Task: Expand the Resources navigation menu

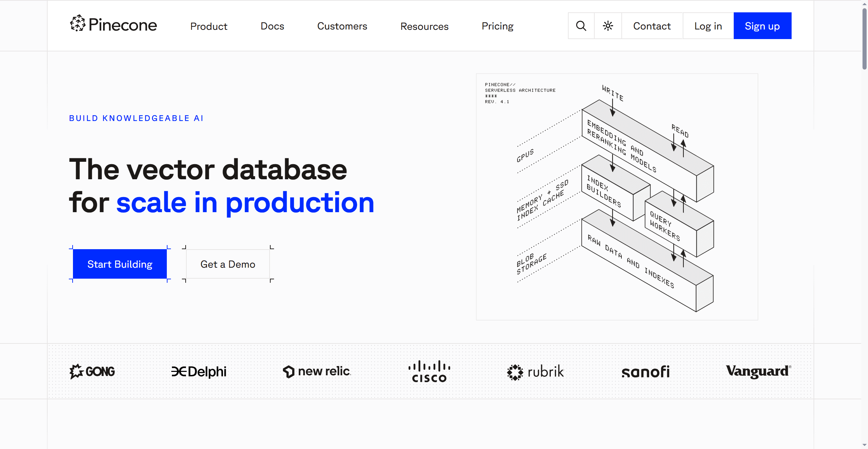Action: [x=424, y=26]
